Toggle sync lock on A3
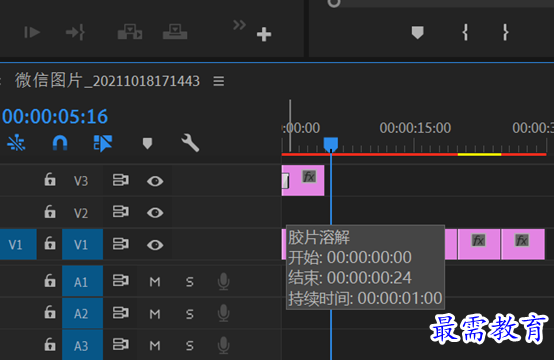Viewport: 554px width, 360px height. [120, 344]
